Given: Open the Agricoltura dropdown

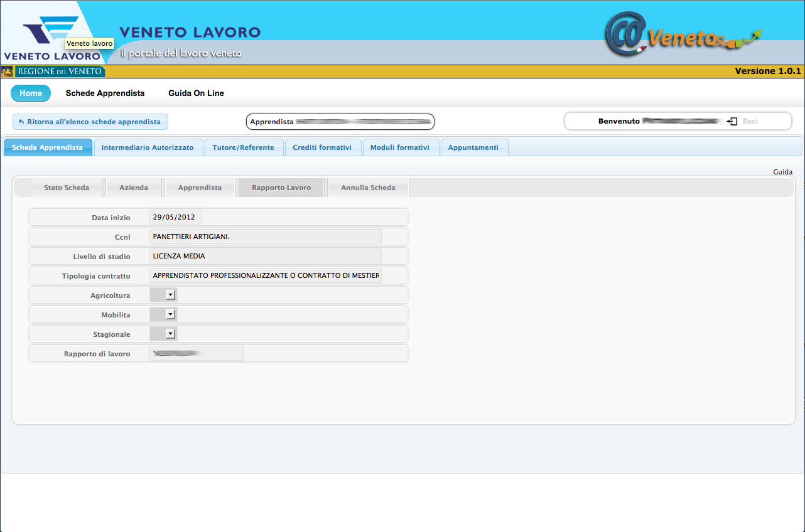Looking at the screenshot, I should 170,295.
